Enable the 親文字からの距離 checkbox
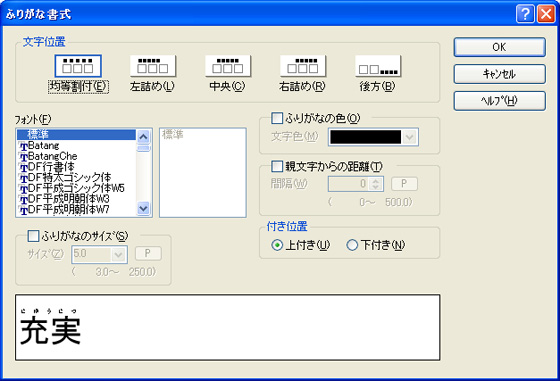This screenshot has height=381, width=560. [x=277, y=166]
